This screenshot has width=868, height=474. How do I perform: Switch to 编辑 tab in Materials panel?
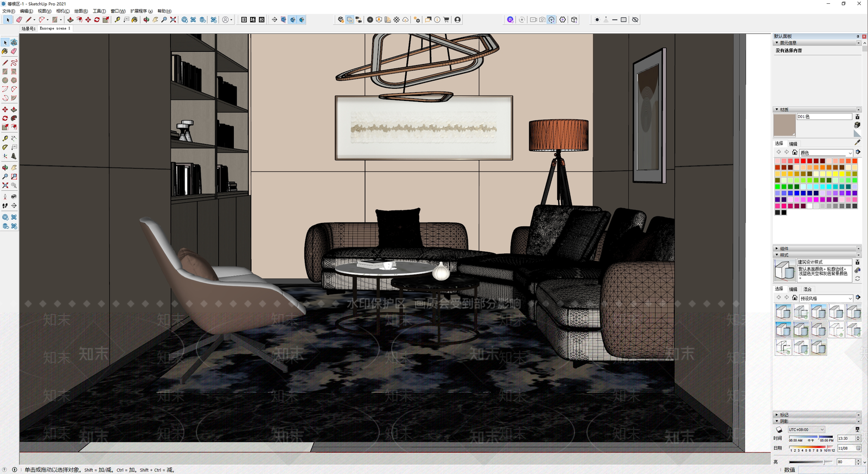[x=793, y=144]
